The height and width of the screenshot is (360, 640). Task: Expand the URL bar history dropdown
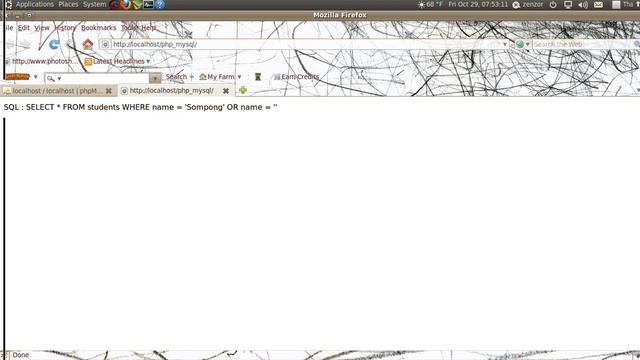pos(505,44)
